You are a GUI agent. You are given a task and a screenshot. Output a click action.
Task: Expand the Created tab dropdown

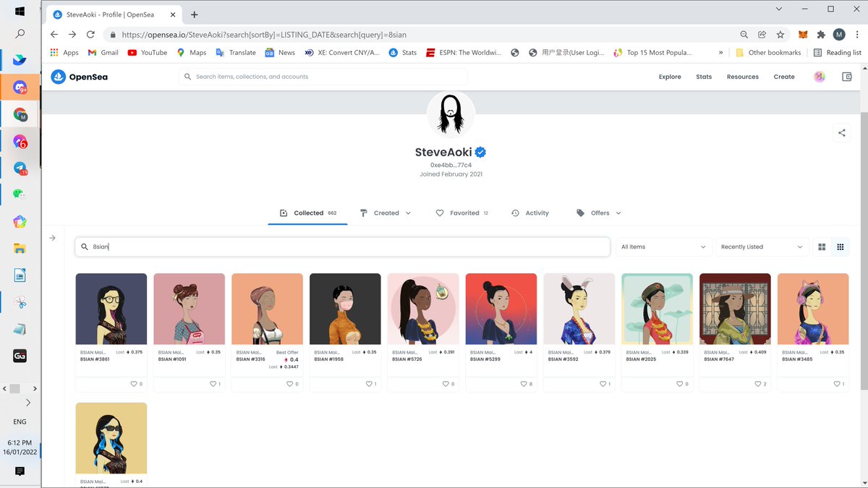point(408,213)
